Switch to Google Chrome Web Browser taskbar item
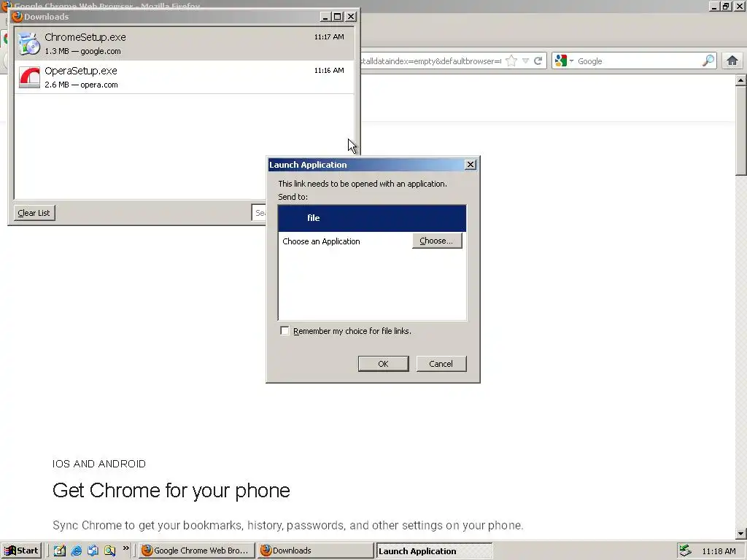This screenshot has width=747, height=560. coord(197,551)
